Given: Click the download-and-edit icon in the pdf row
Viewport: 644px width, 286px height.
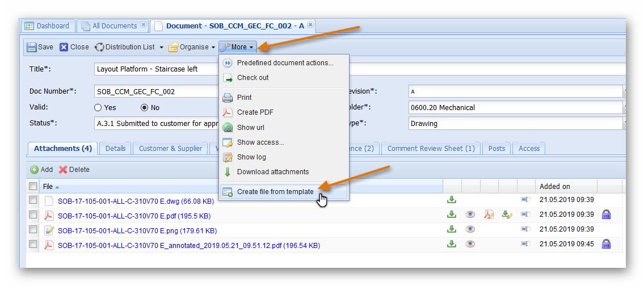Looking at the screenshot, I should [507, 214].
